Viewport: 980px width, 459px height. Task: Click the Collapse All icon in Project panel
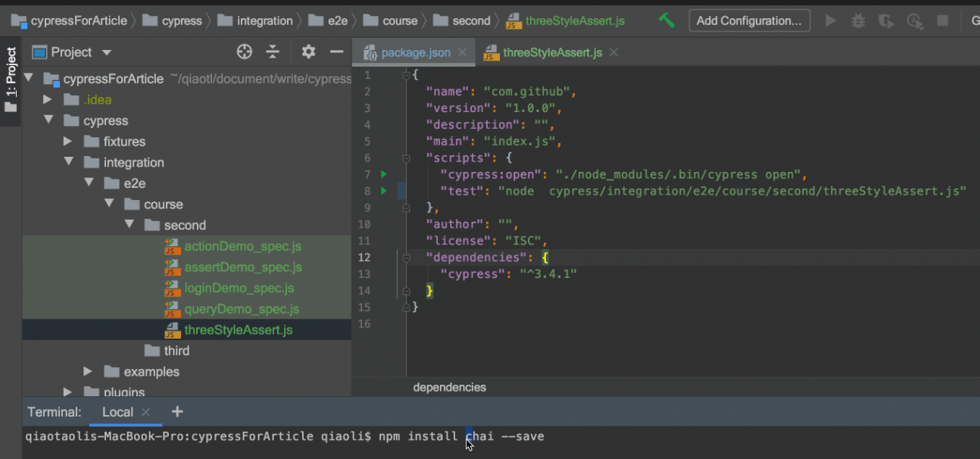click(273, 52)
